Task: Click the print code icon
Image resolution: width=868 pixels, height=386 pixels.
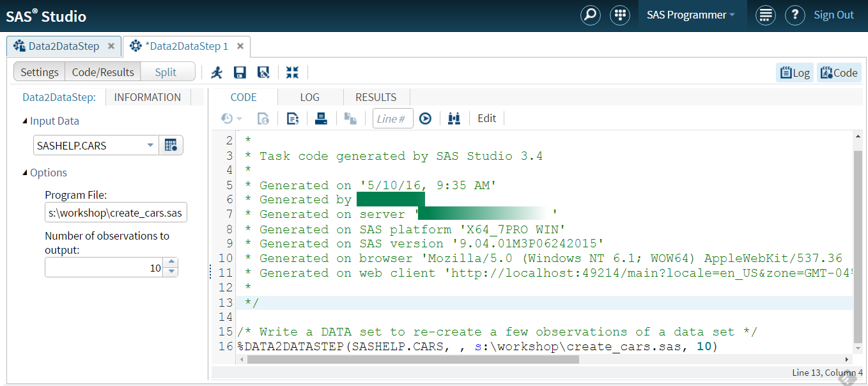Action: [321, 118]
